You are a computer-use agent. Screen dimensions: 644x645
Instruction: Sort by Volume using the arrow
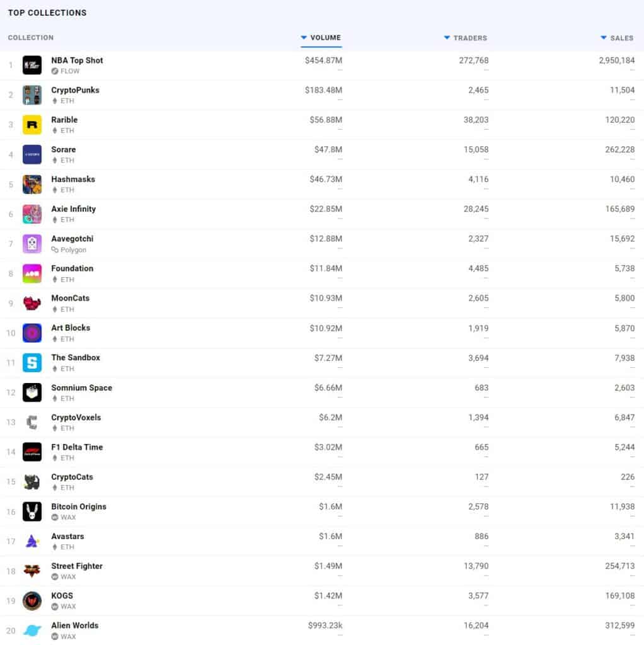(x=304, y=37)
